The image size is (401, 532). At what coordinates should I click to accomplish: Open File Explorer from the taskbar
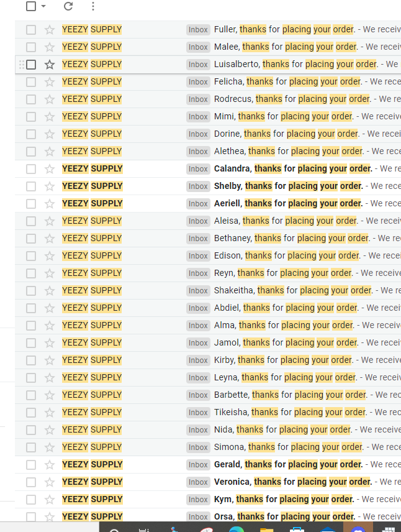tap(266, 530)
